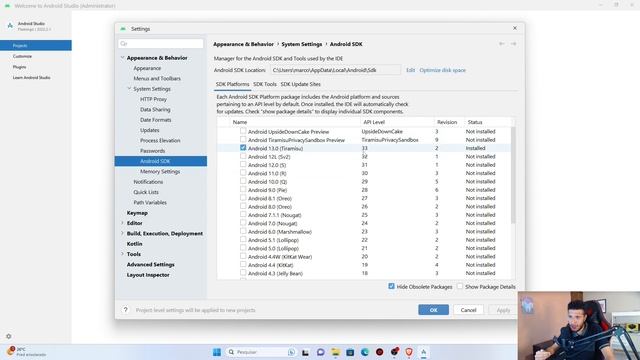Focus the Settings search field
The height and width of the screenshot is (360, 640).
click(161, 43)
